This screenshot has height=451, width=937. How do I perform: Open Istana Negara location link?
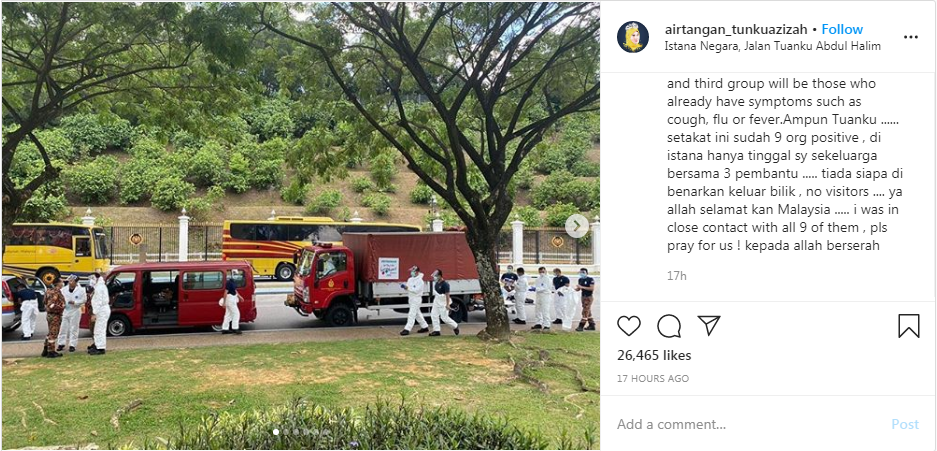click(x=772, y=46)
